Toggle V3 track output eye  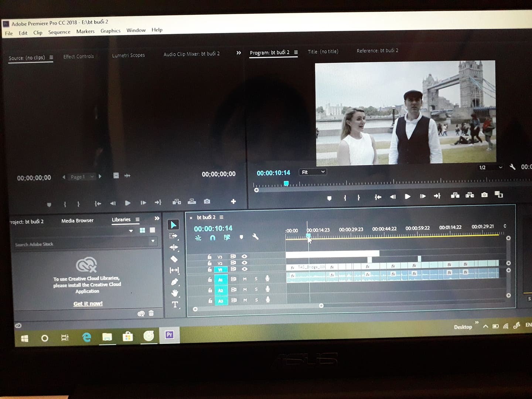[244, 256]
